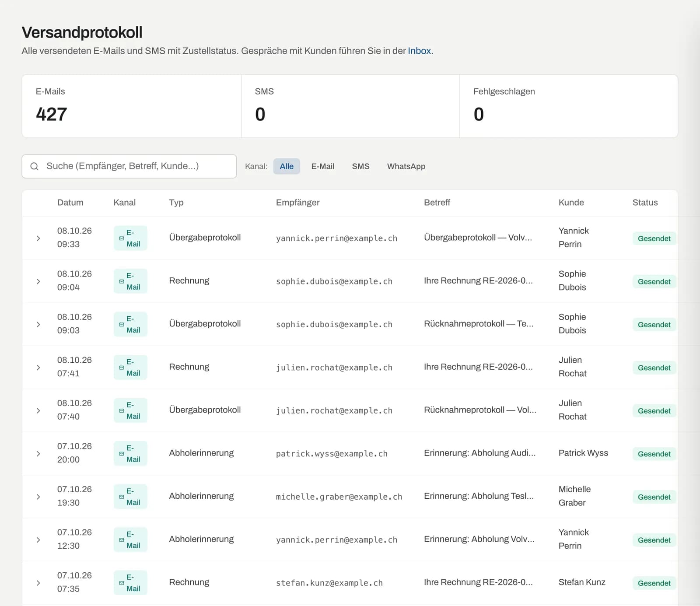Click subject Erinnerung: Abholung Audi...
This screenshot has width=700, height=606.
tap(479, 453)
